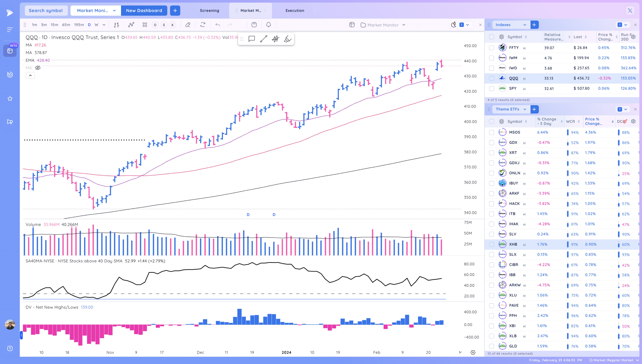The height and width of the screenshot is (364, 642).
Task: Refresh the chart with the reload icon
Action: point(203,25)
